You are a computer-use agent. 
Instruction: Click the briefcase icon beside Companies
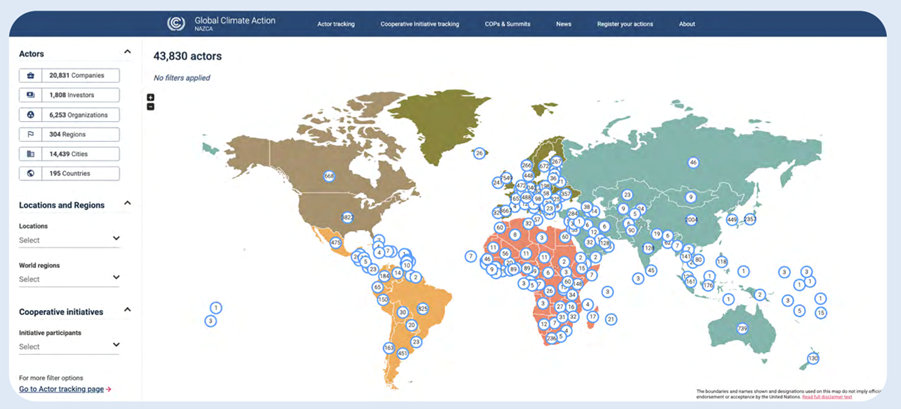point(31,75)
